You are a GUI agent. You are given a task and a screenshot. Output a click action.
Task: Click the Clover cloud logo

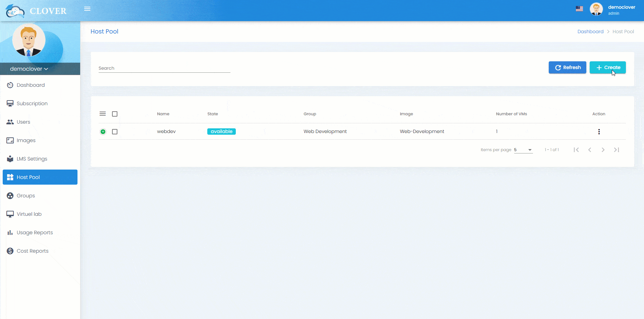click(15, 11)
